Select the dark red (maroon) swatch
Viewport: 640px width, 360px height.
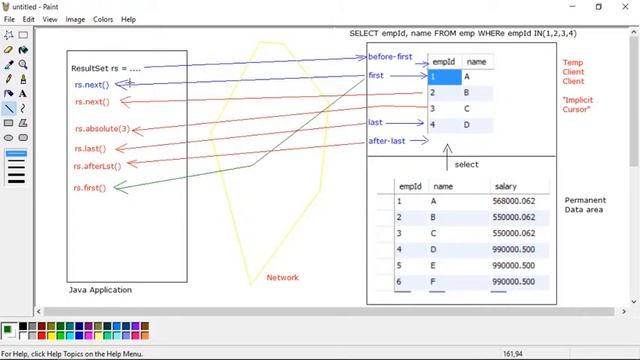pyautogui.click(x=42, y=326)
